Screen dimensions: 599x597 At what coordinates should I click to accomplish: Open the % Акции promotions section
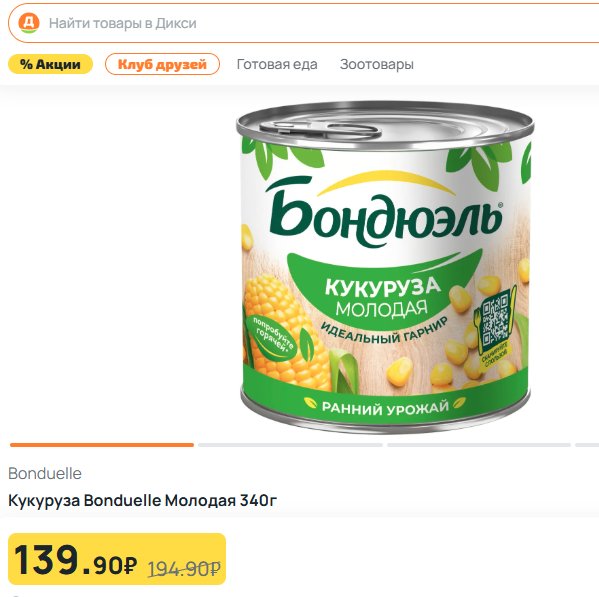[x=50, y=64]
